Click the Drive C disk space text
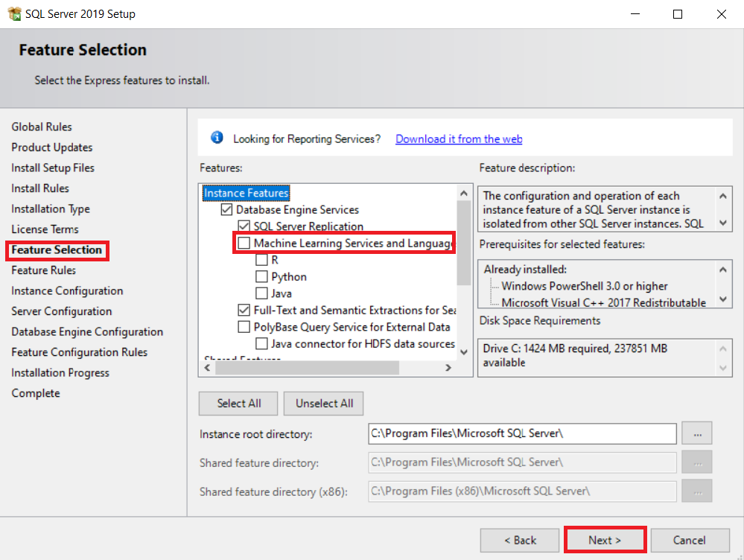 coord(575,355)
